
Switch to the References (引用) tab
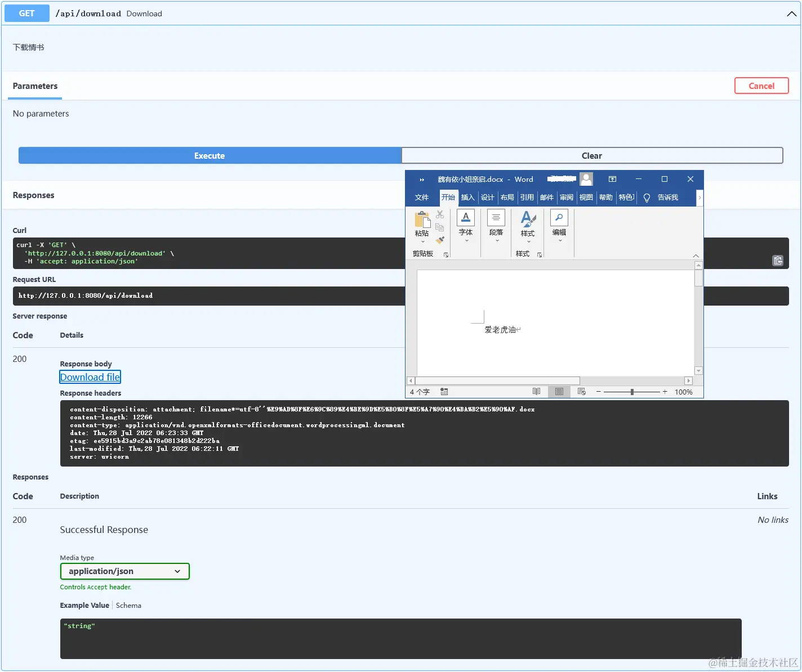[527, 198]
